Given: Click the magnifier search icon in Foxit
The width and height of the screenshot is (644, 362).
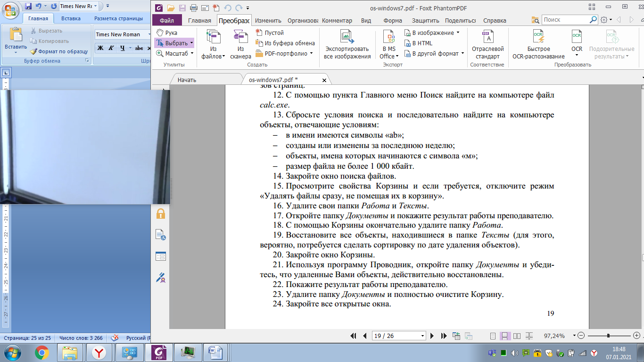Looking at the screenshot, I should tap(594, 20).
